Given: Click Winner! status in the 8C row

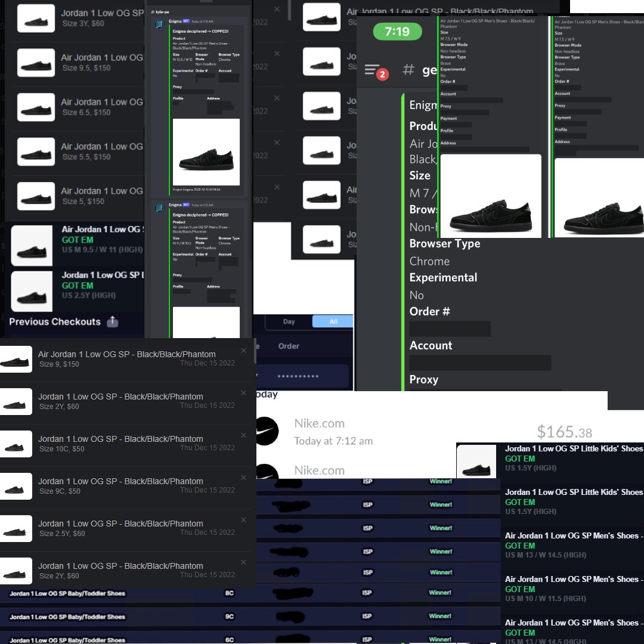Looking at the screenshot, I should (440, 592).
